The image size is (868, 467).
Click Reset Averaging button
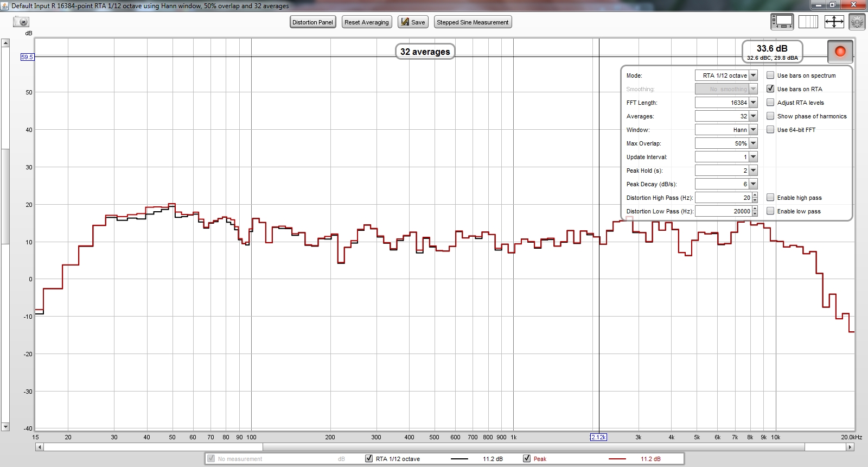[366, 22]
